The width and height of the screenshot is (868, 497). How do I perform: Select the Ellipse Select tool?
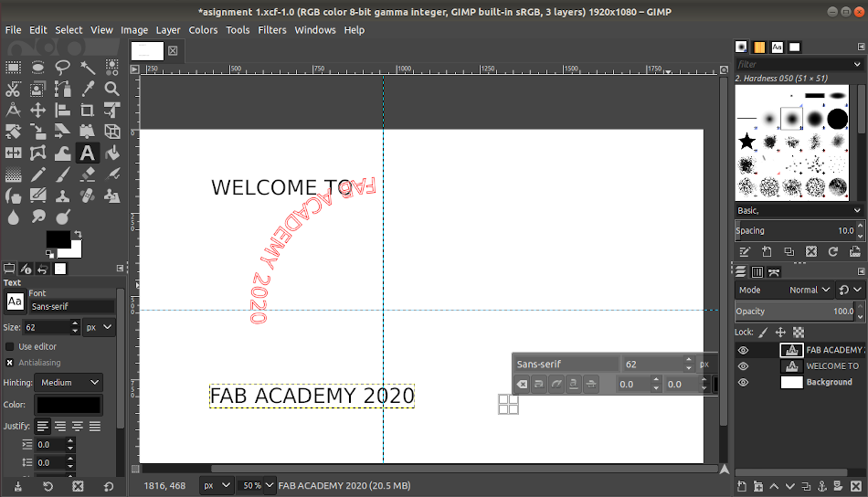(37, 68)
